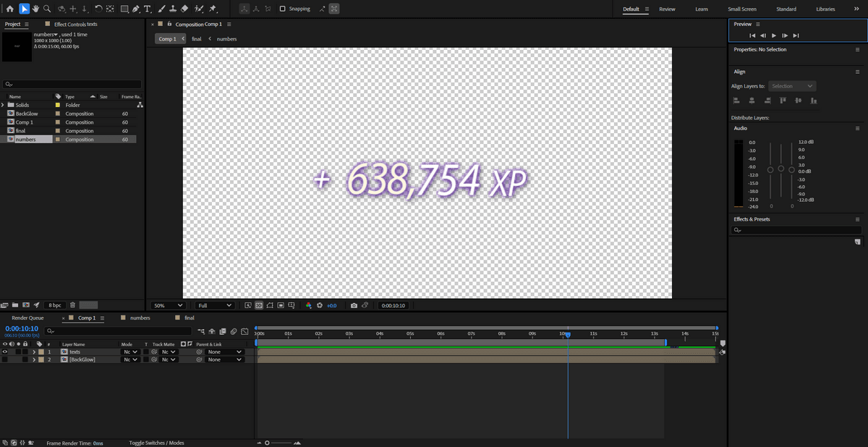Hide the texts layer with eye toggle
Screen dimensions: 868x447
tap(5, 352)
